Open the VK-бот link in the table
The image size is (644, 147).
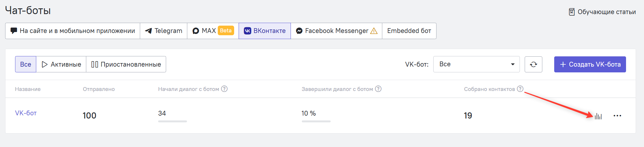coord(26,113)
